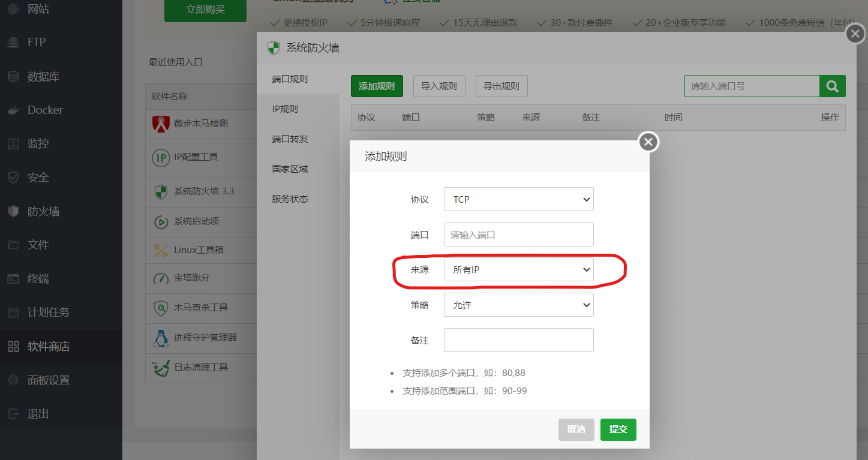Click the 端口 column header in rules table
Screen dimensions: 868x460
pos(411,118)
